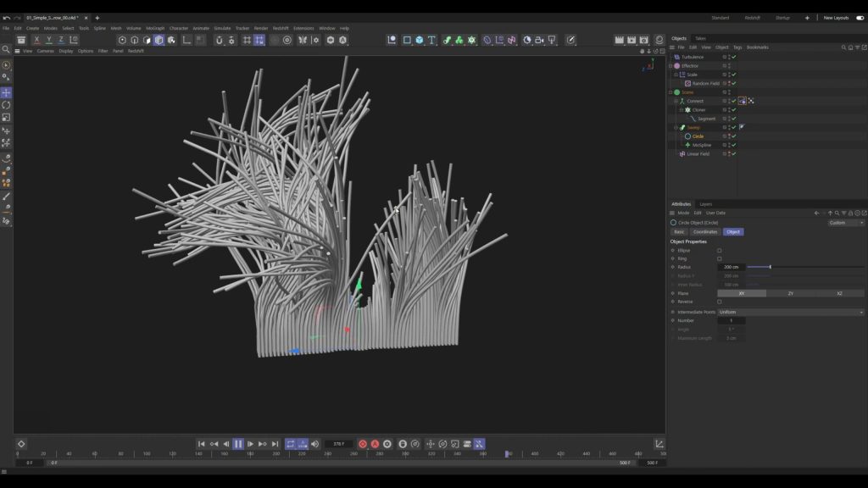The width and height of the screenshot is (868, 488).
Task: Open the Basic tab button
Action: point(679,232)
